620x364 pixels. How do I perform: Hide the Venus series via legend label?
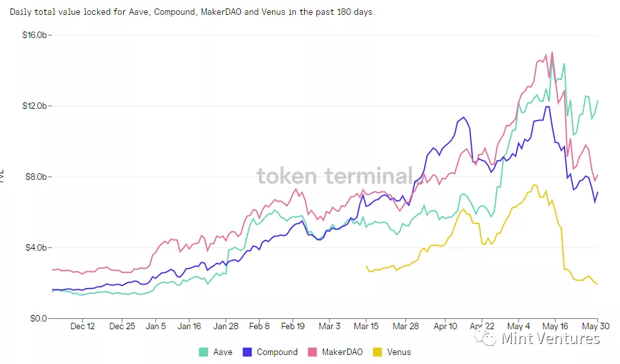(399, 352)
